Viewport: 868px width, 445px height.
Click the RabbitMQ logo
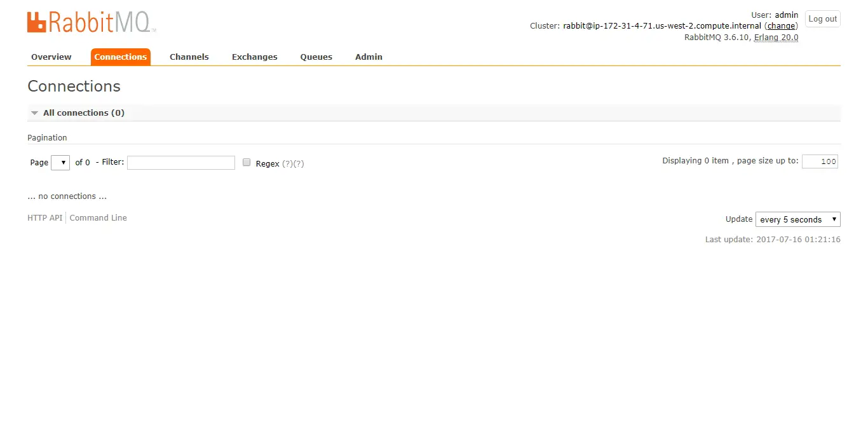pyautogui.click(x=91, y=22)
